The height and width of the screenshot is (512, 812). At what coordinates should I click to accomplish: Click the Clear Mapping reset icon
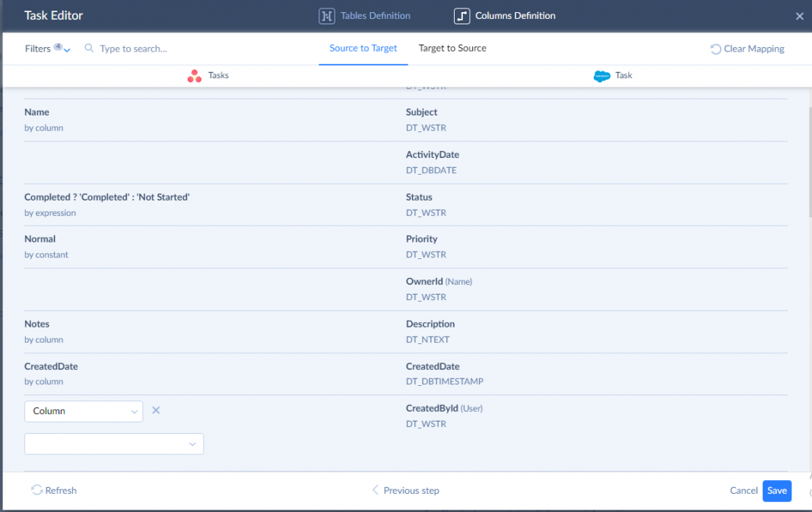click(715, 49)
